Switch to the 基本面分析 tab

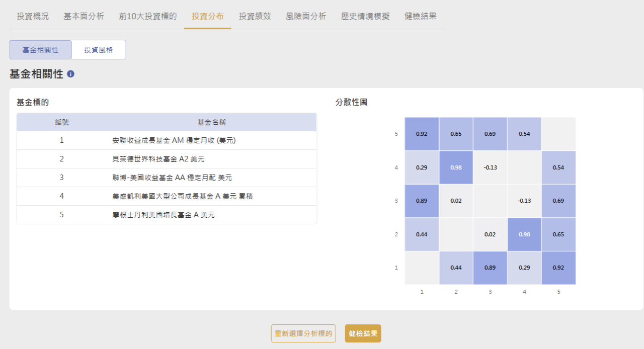coord(84,16)
